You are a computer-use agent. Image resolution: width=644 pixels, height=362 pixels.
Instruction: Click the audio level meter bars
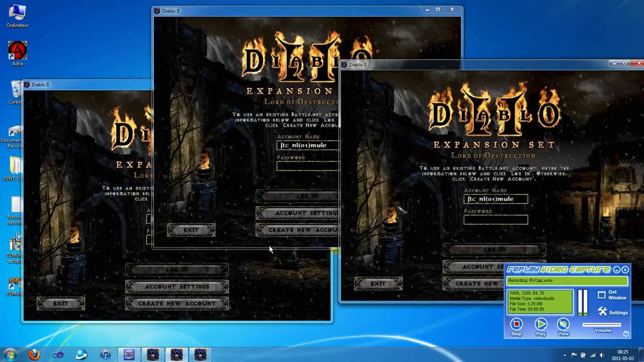tap(582, 302)
